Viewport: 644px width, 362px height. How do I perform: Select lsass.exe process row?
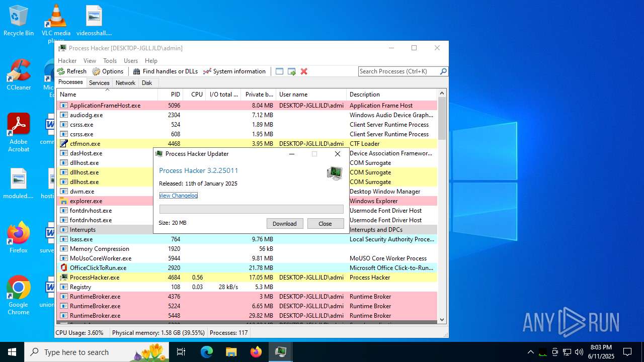(247, 239)
